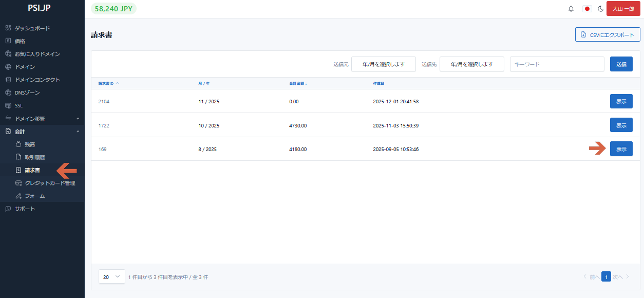The height and width of the screenshot is (298, 644).
Task: Click the CSVにエクスポート button
Action: click(x=608, y=34)
